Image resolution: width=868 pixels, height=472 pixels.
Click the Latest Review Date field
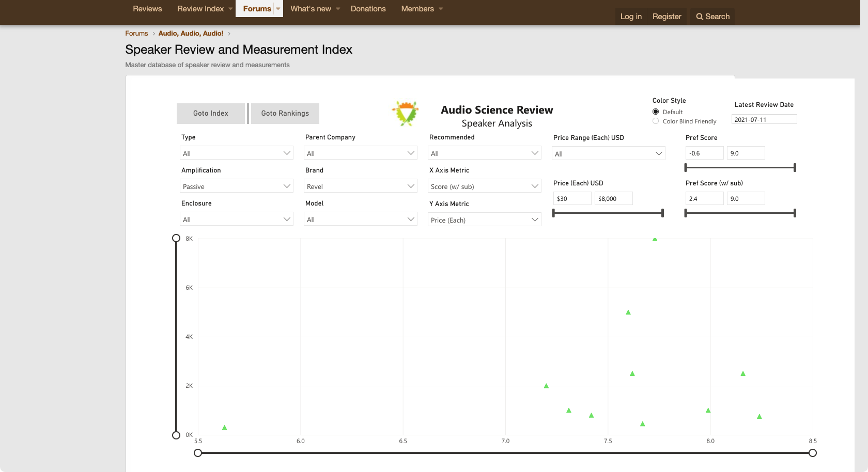(x=764, y=119)
